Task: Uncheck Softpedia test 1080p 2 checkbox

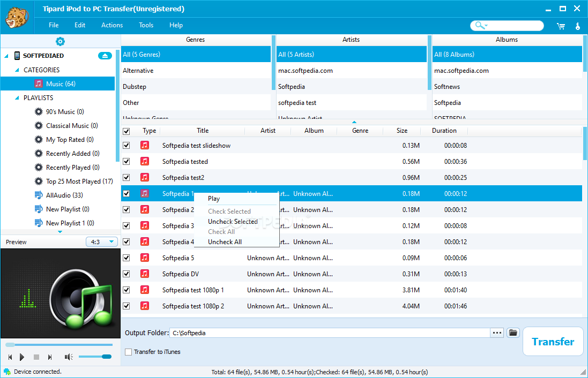Action: coord(126,306)
